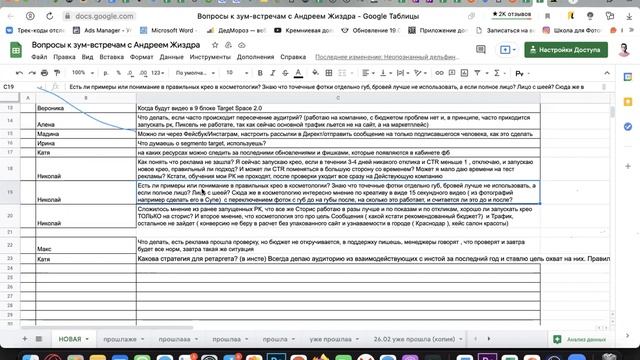The image size is (640, 360).
Task: Star the document
Action: click(215, 45)
